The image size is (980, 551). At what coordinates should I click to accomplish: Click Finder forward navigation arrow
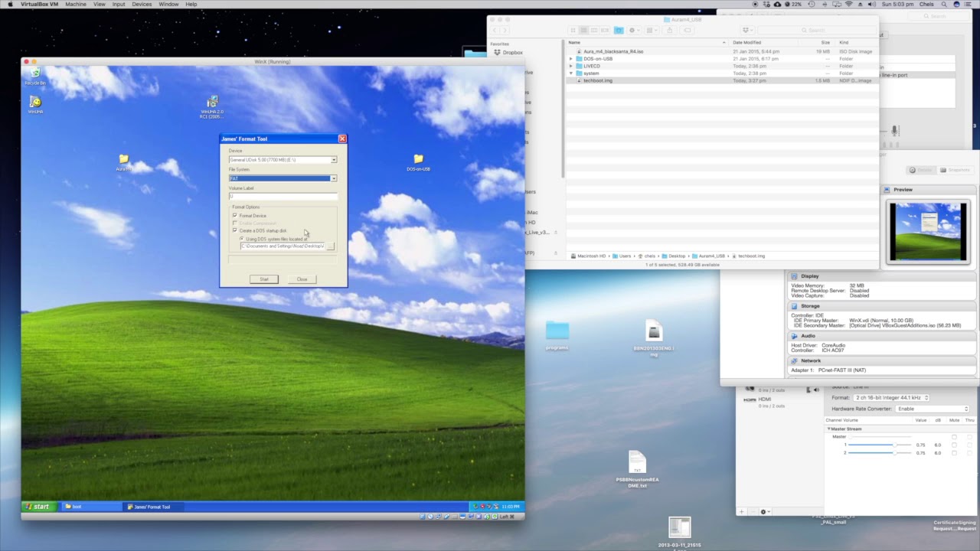[504, 30]
